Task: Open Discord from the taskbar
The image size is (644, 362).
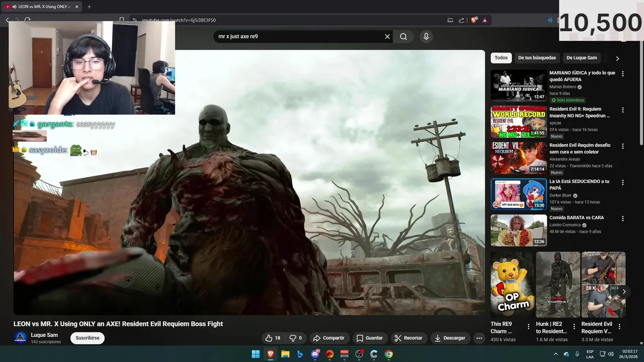Action: coord(315,354)
